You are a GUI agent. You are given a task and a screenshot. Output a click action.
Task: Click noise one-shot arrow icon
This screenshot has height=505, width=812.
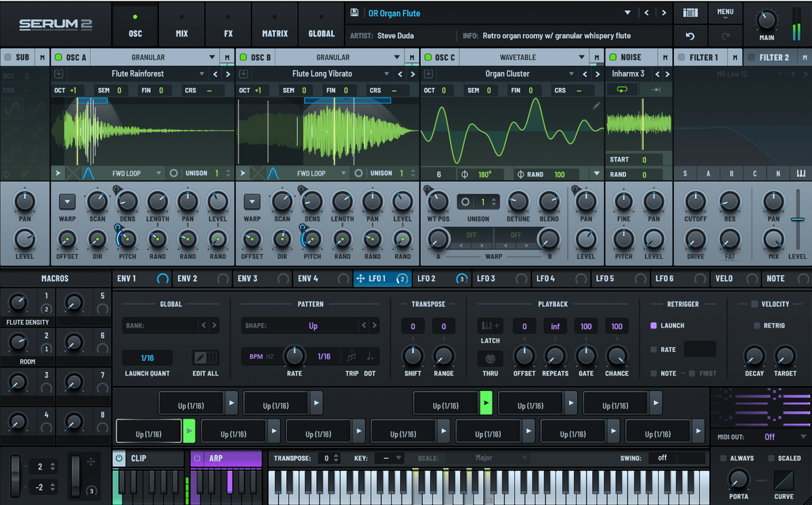(655, 89)
